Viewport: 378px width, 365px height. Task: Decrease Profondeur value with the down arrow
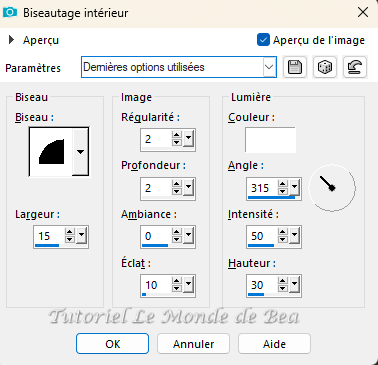(x=177, y=192)
